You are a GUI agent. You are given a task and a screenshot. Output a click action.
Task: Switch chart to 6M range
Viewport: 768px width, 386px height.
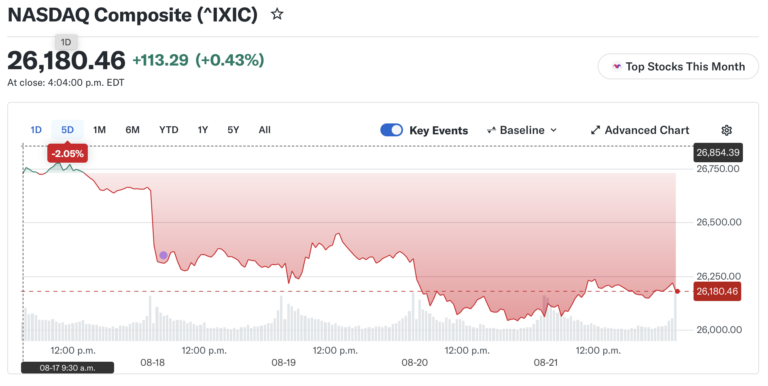(x=132, y=130)
